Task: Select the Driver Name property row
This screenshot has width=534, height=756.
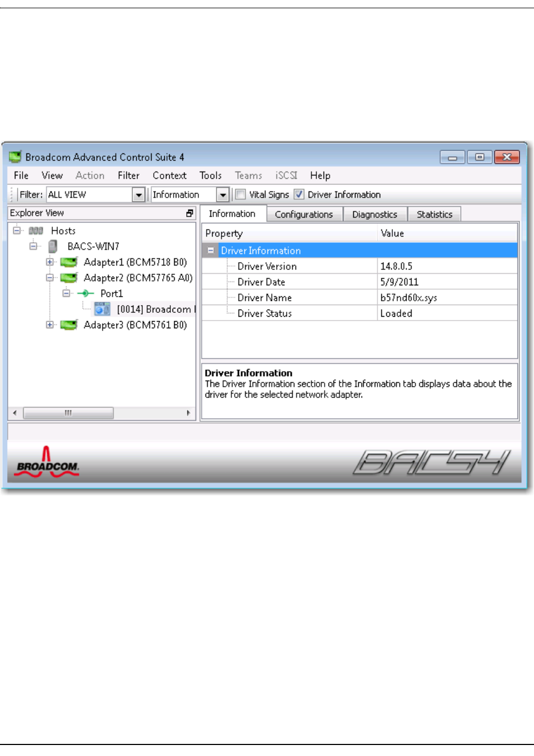Action: point(360,297)
